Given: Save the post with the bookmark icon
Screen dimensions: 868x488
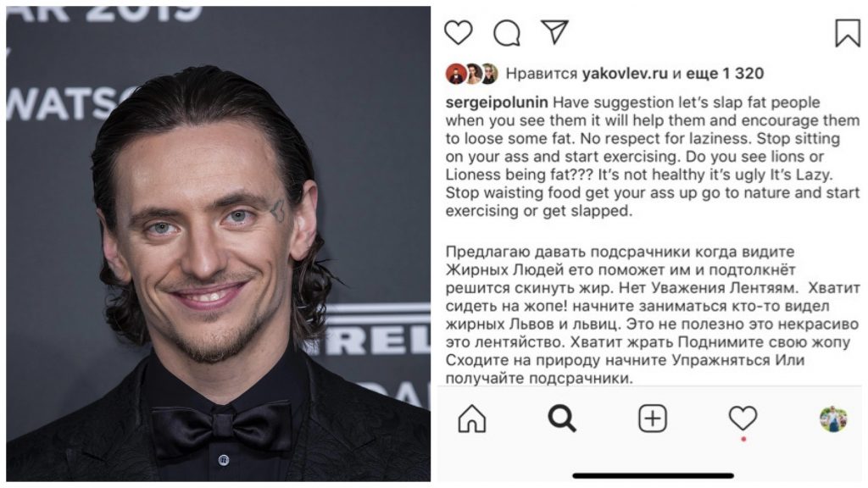Looking at the screenshot, I should pyautogui.click(x=848, y=33).
